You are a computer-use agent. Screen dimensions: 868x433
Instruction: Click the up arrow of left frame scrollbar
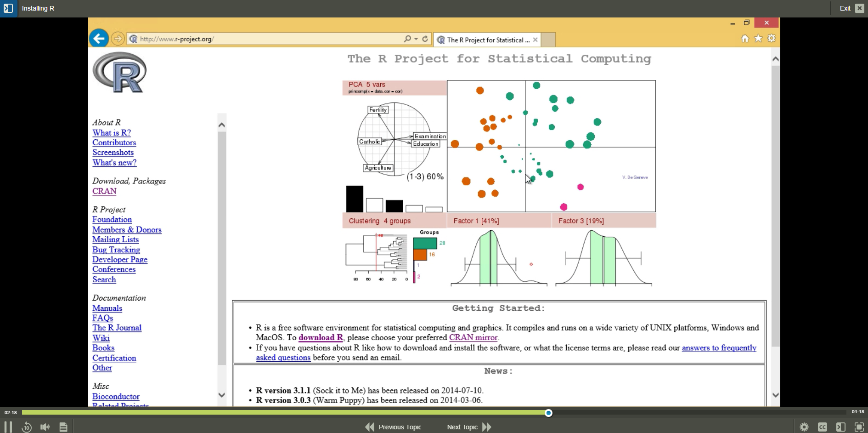(x=222, y=125)
